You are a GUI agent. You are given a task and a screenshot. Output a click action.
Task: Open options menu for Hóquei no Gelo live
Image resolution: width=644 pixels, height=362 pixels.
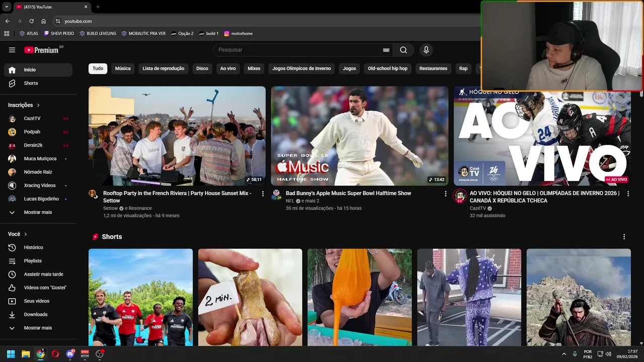coord(628,194)
